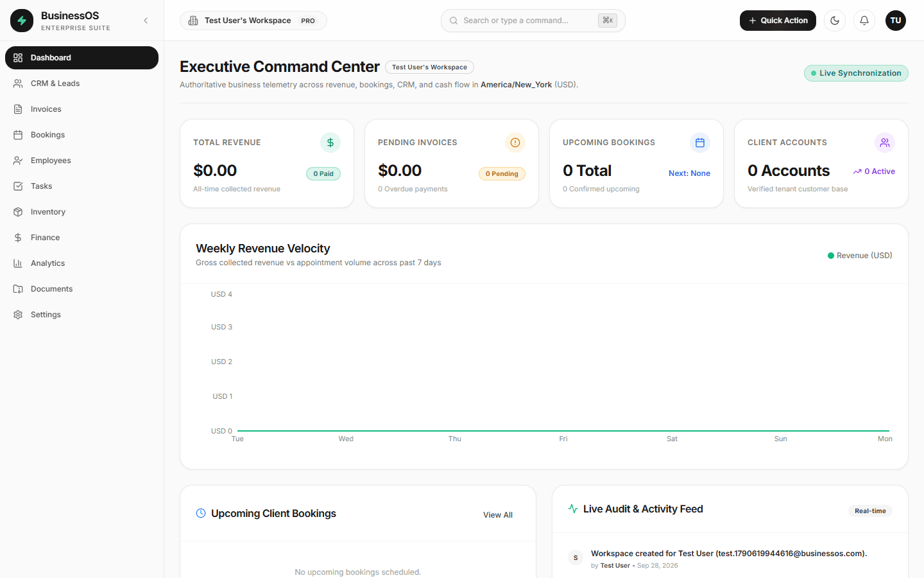The image size is (924, 578).
Task: Click the Real-time badge
Action: tap(870, 511)
